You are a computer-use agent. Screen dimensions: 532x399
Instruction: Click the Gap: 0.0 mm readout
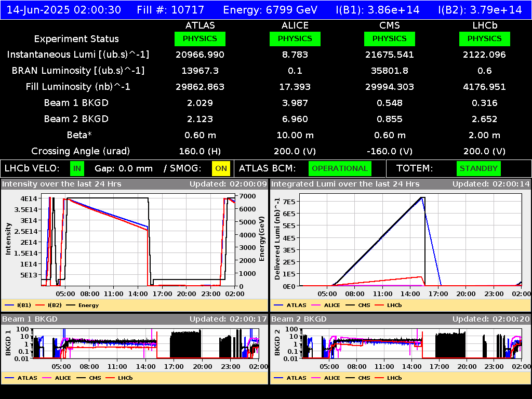124,169
